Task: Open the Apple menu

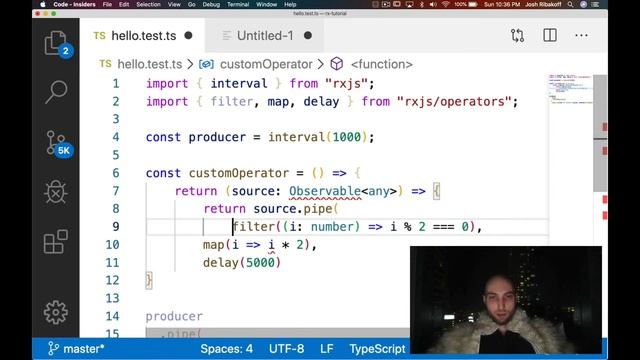Action: 43,4
